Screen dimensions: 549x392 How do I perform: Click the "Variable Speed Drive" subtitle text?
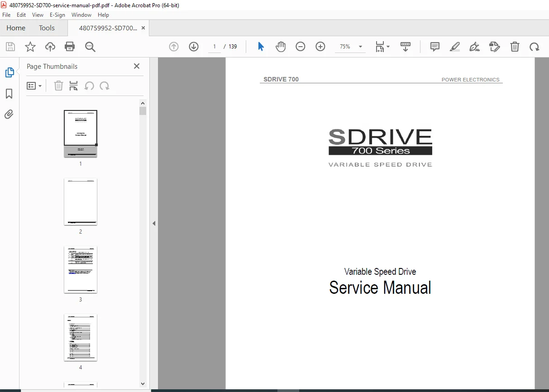pos(380,272)
